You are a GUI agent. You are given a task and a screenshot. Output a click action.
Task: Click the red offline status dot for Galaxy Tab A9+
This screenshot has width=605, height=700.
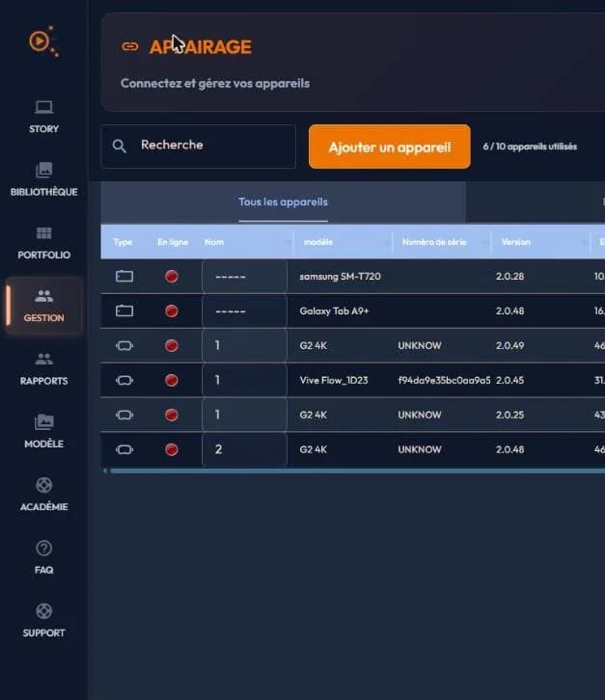pyautogui.click(x=172, y=310)
